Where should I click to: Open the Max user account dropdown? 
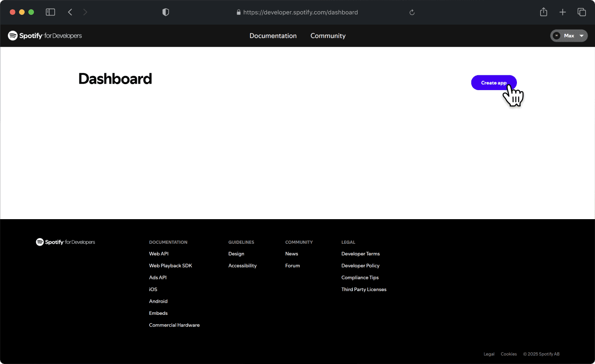pos(569,36)
